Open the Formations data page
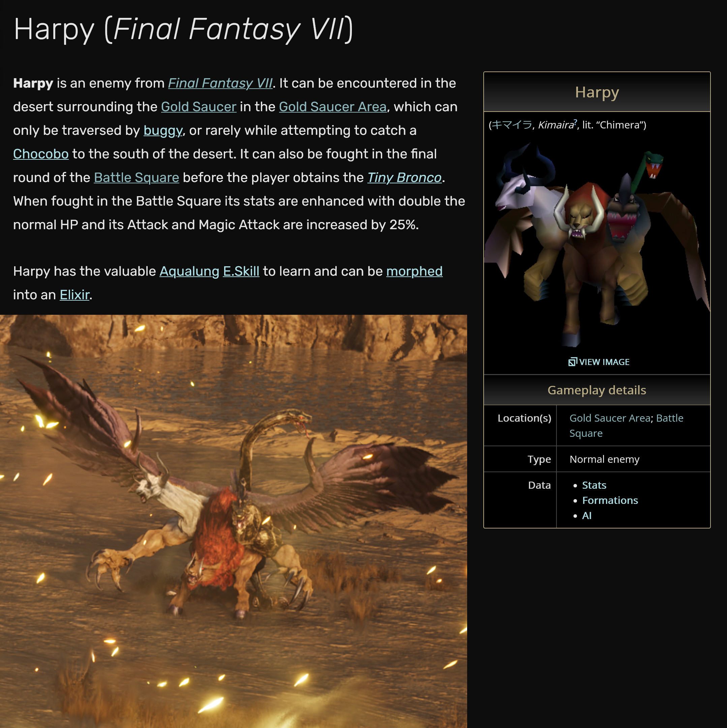The image size is (727, 728). (610, 500)
